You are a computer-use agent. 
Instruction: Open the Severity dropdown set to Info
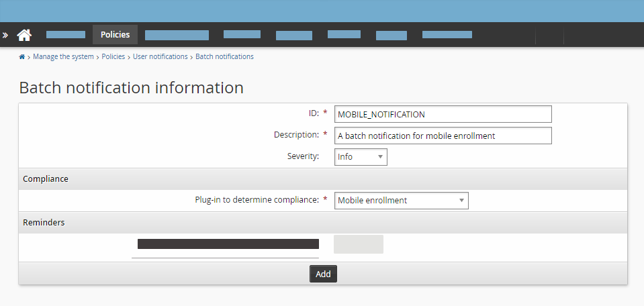[x=361, y=157]
